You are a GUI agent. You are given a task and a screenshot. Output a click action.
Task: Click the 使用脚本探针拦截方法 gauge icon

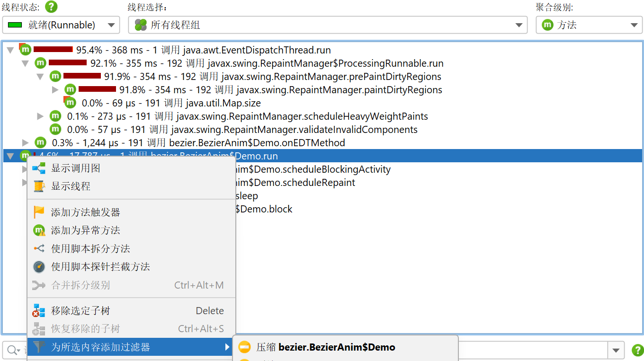pos(39,267)
